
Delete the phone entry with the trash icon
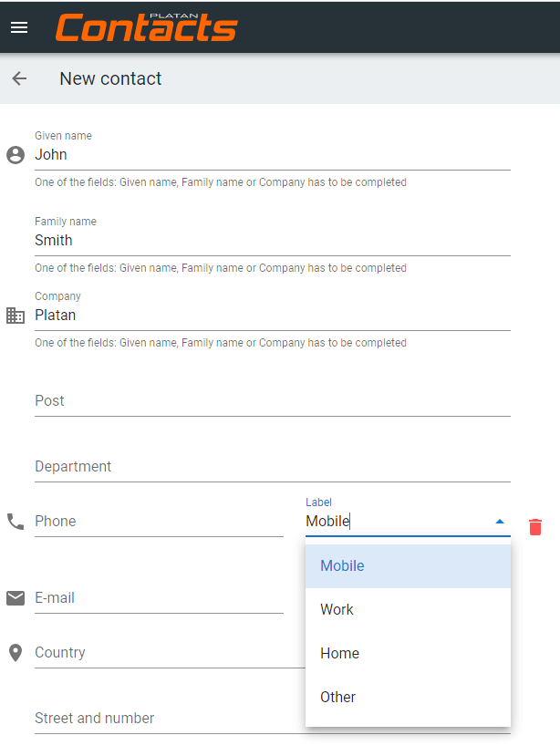pyautogui.click(x=534, y=526)
